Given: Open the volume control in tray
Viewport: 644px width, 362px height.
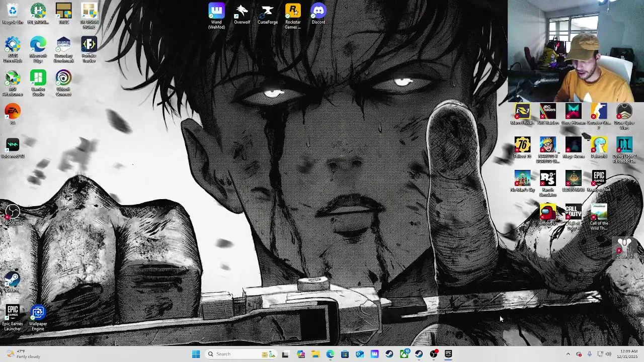Looking at the screenshot, I should coord(608,354).
